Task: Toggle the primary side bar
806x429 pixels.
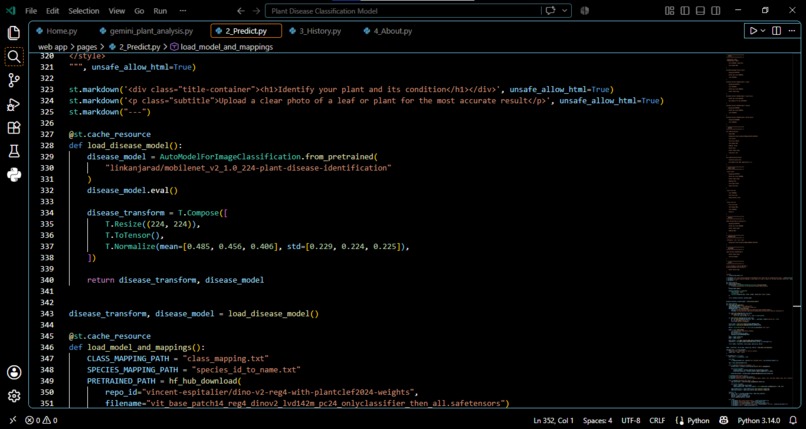Action: [x=685, y=11]
